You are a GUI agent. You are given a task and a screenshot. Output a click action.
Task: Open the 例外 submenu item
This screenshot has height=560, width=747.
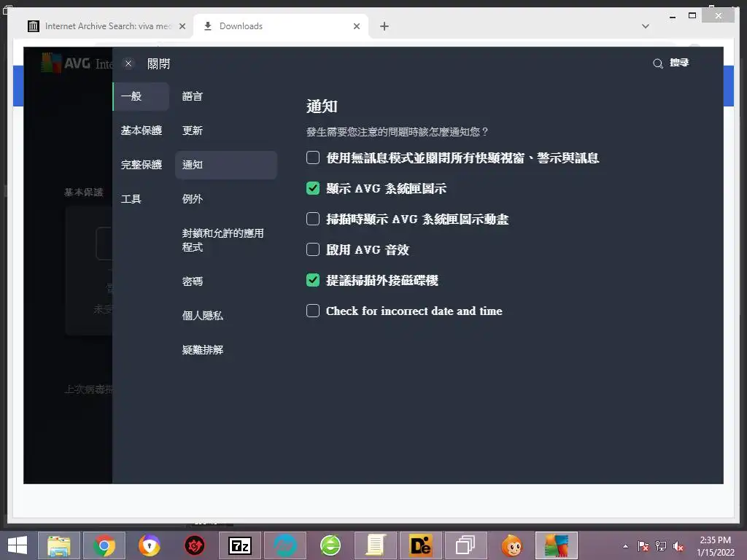click(x=226, y=199)
